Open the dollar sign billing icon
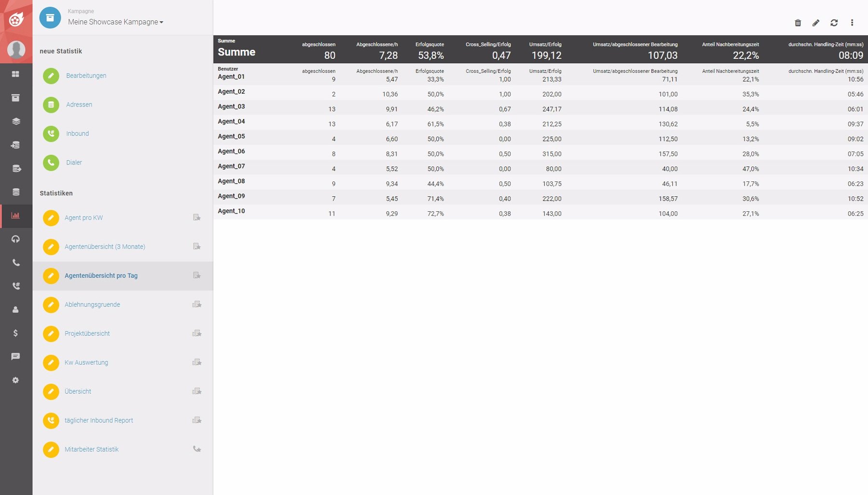The height and width of the screenshot is (495, 868). coord(15,333)
